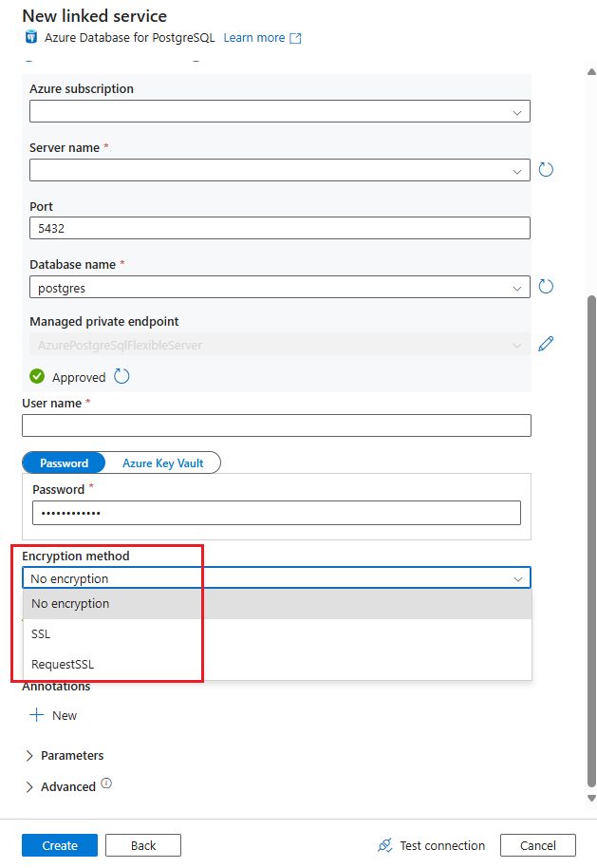Click the Advanced info icon
The height and width of the screenshot is (868, 597).
pos(106,783)
